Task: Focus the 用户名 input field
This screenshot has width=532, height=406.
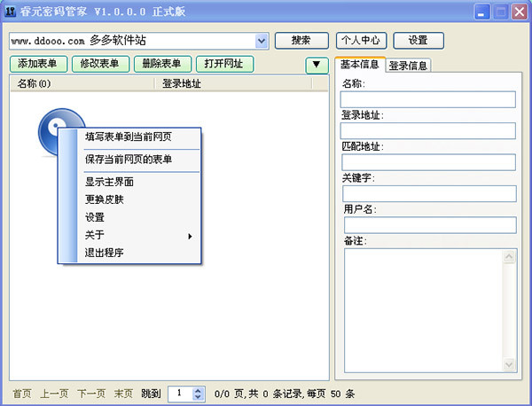Action: coord(430,225)
